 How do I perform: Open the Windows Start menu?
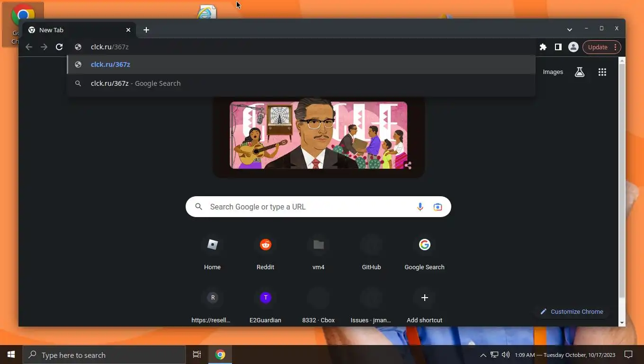click(x=11, y=355)
